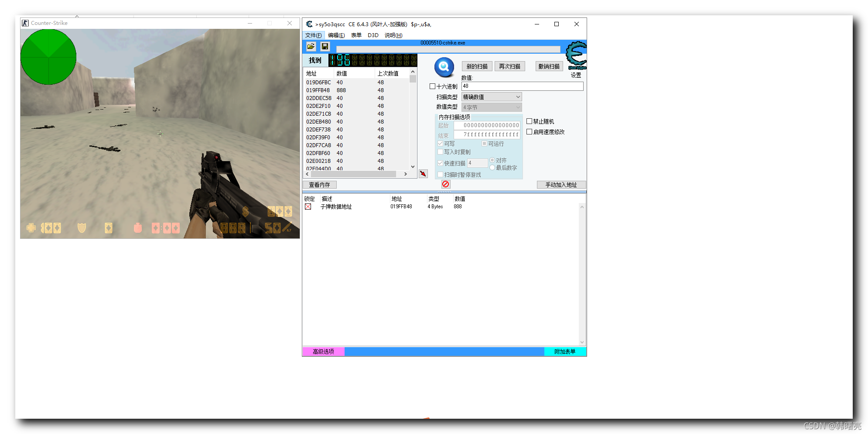This screenshot has width=868, height=434.
Task: Click the 数值 scan value input field
Action: point(522,86)
